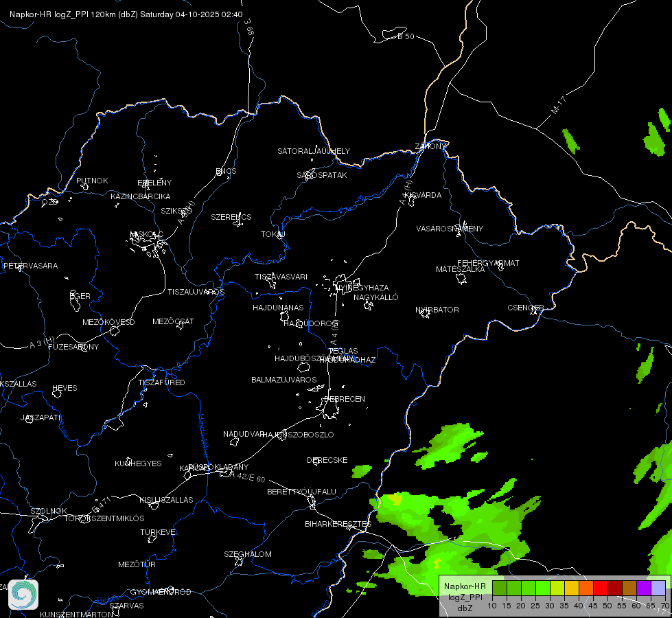
Task: Click the PUTNOK label
Action: point(92,181)
